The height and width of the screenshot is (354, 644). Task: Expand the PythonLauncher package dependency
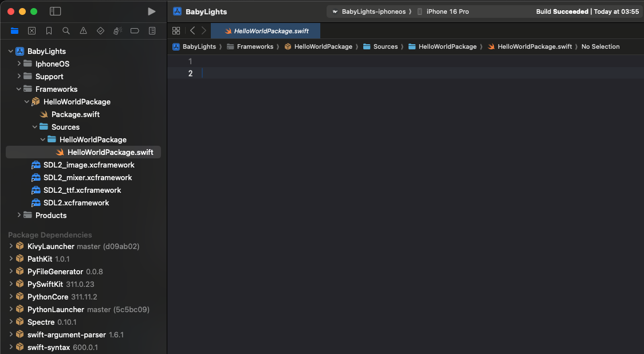coord(11,309)
